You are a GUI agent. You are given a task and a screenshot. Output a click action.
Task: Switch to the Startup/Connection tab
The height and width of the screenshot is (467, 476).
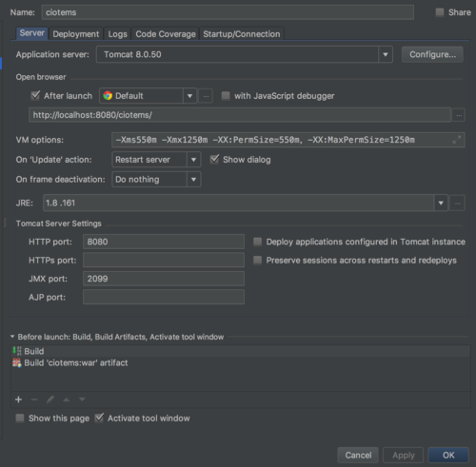pos(242,34)
